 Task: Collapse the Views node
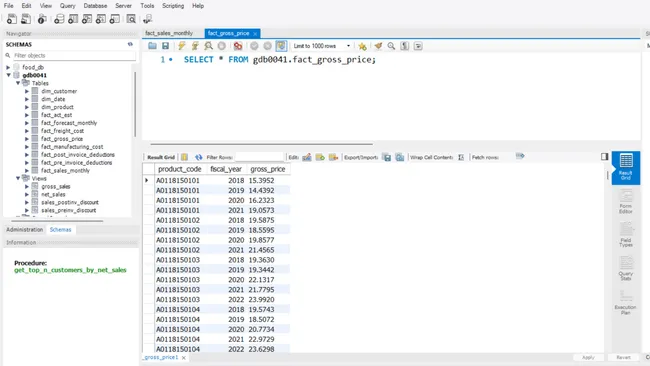[18, 178]
